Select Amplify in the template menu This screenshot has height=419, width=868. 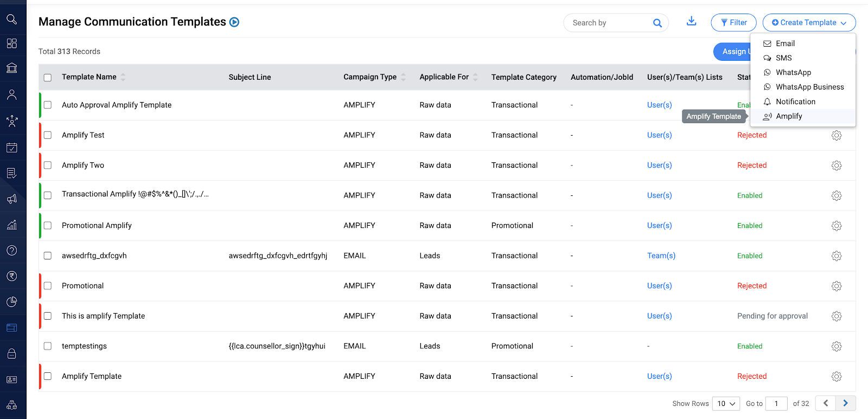pos(789,116)
